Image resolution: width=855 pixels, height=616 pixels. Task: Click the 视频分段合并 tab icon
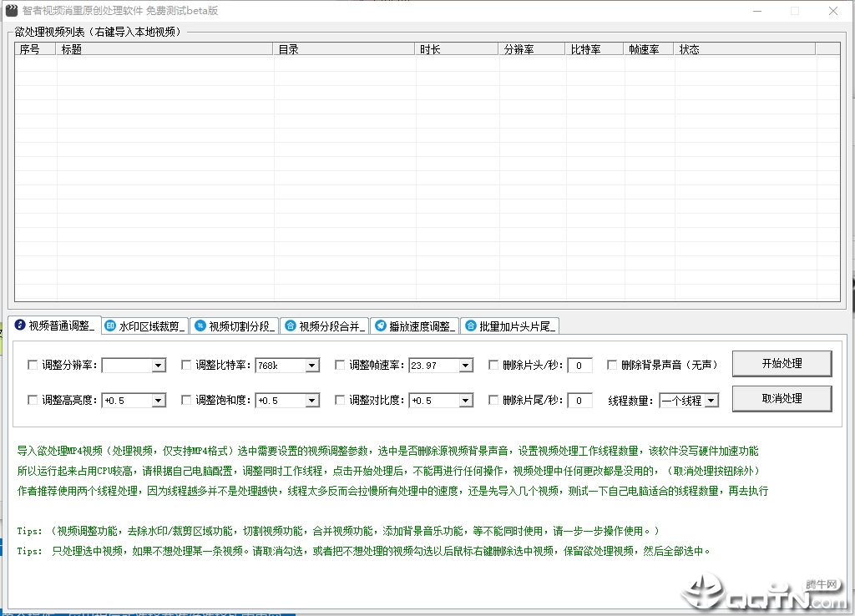[x=291, y=326]
